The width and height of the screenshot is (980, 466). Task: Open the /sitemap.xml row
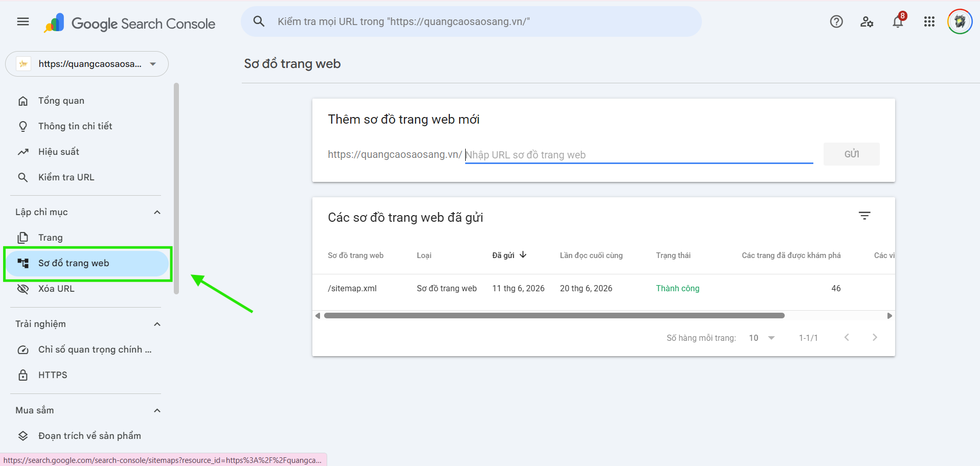click(603, 289)
